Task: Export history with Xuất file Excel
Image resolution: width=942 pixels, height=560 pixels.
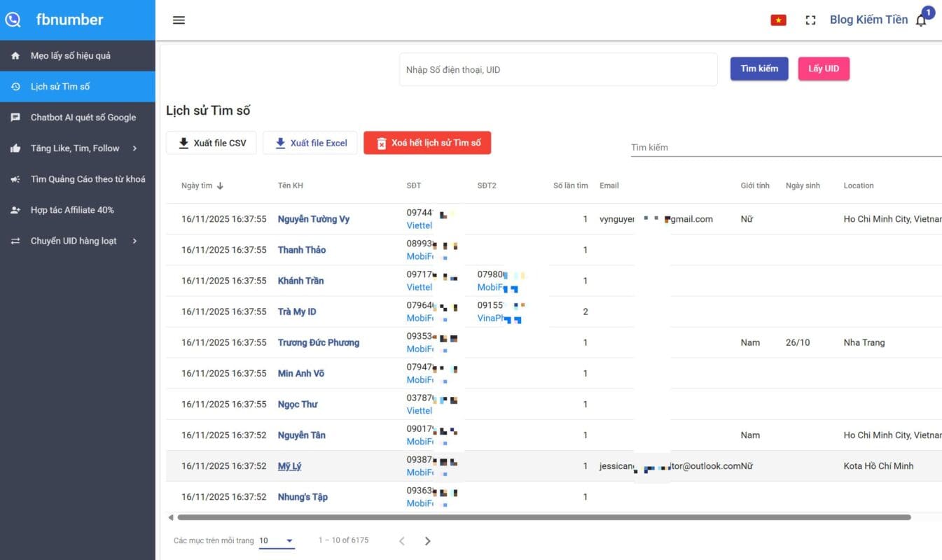Action: tap(310, 143)
